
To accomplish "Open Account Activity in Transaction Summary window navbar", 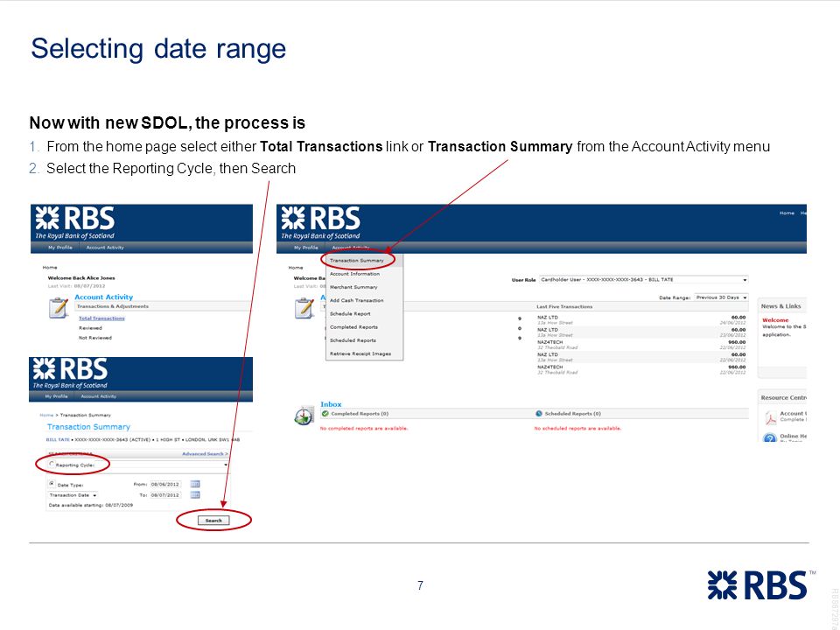I will point(99,396).
